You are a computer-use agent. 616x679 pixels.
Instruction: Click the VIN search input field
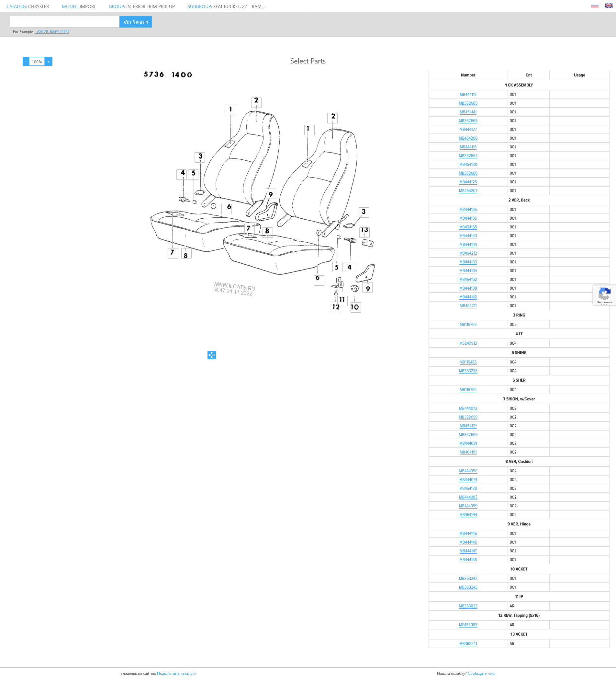pos(65,22)
